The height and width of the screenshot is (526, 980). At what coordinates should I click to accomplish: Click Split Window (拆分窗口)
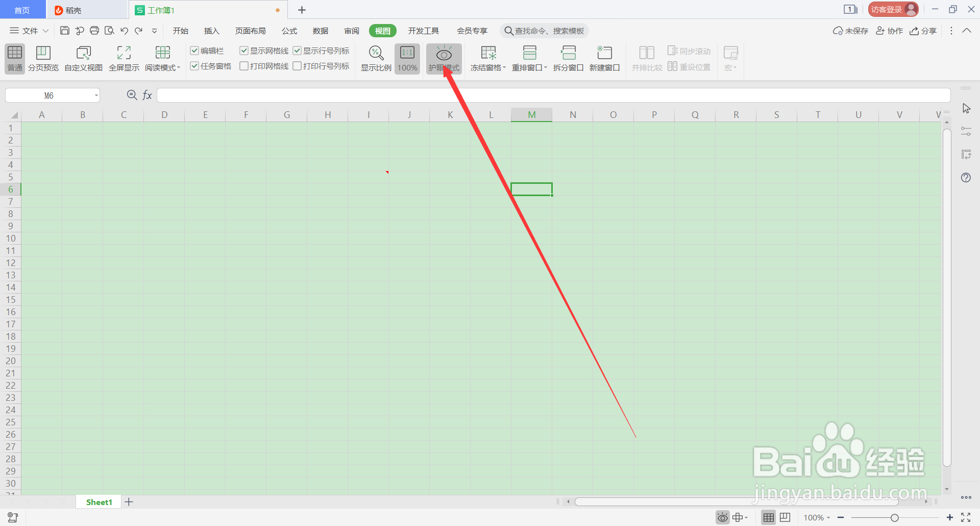568,59
